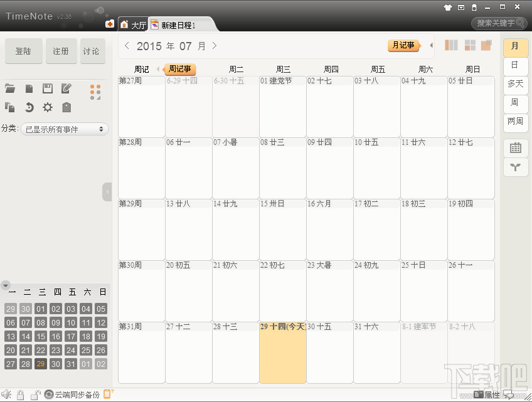532x402 pixels.
Task: Select calendar cell 16 六月
Action: coord(330,230)
